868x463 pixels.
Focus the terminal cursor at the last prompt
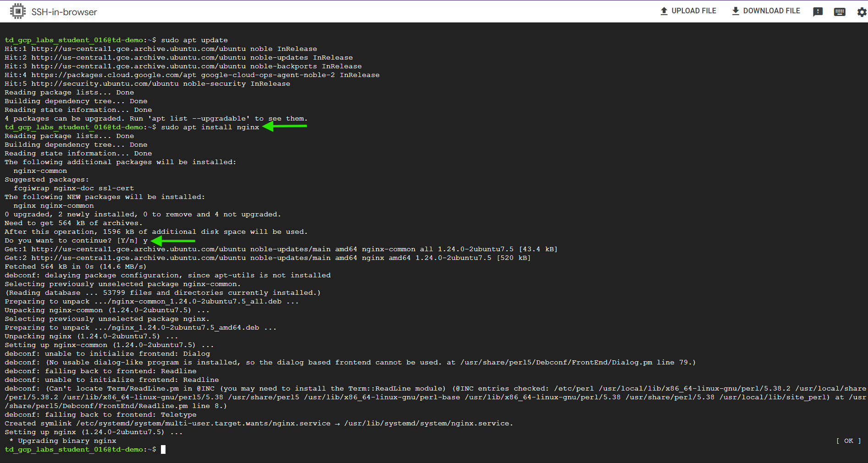click(163, 449)
